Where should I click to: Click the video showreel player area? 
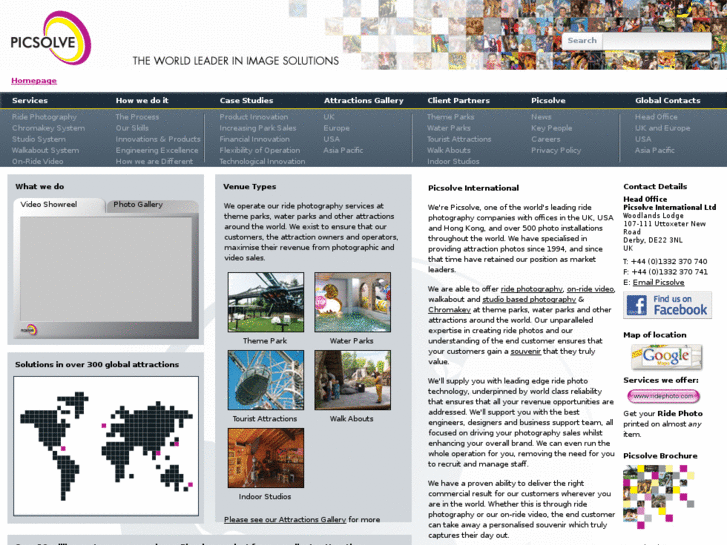pyautogui.click(x=106, y=269)
